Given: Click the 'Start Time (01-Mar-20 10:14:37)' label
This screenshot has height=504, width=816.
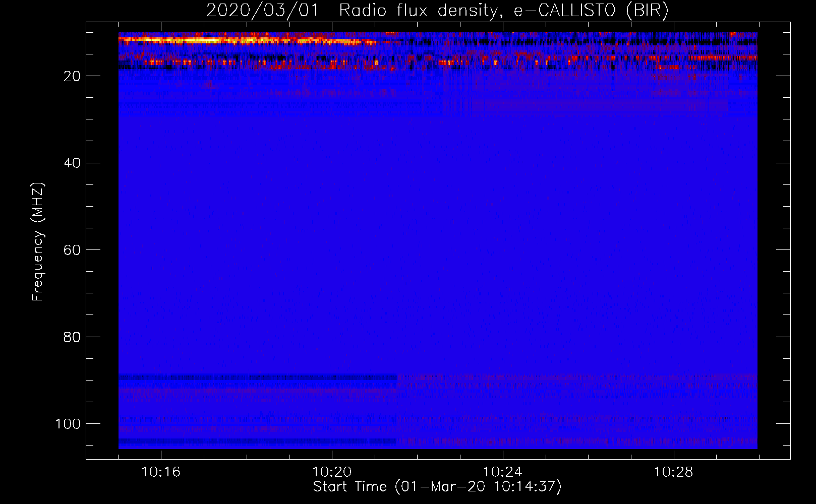Looking at the screenshot, I should [437, 487].
